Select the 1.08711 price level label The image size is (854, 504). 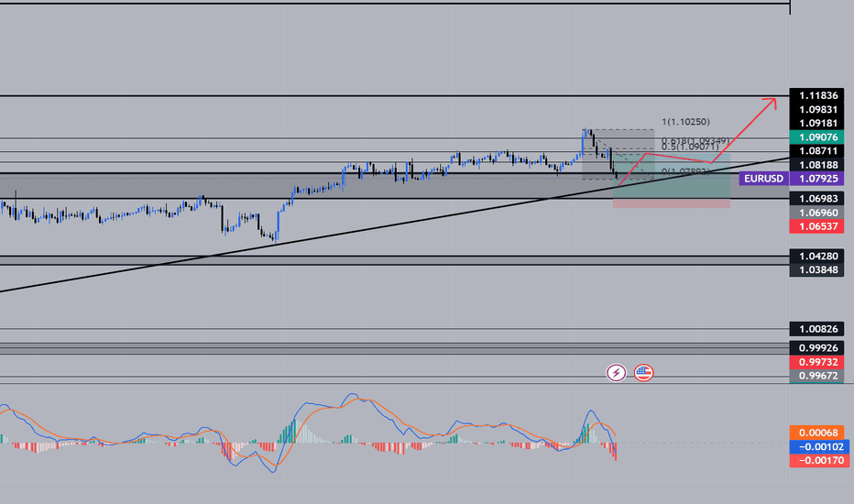[x=816, y=150]
